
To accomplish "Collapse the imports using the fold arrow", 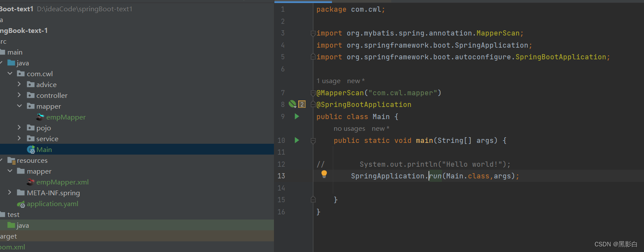I will tap(313, 33).
